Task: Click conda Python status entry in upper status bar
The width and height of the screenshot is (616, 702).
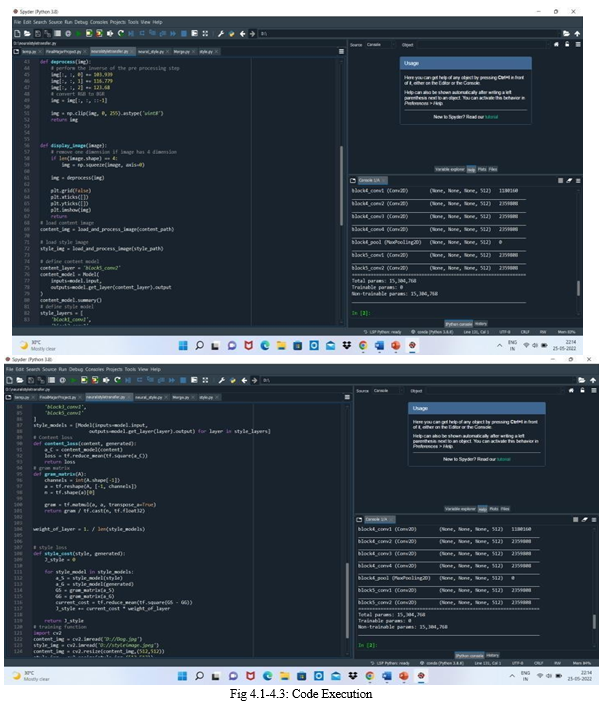Action: coord(432,332)
